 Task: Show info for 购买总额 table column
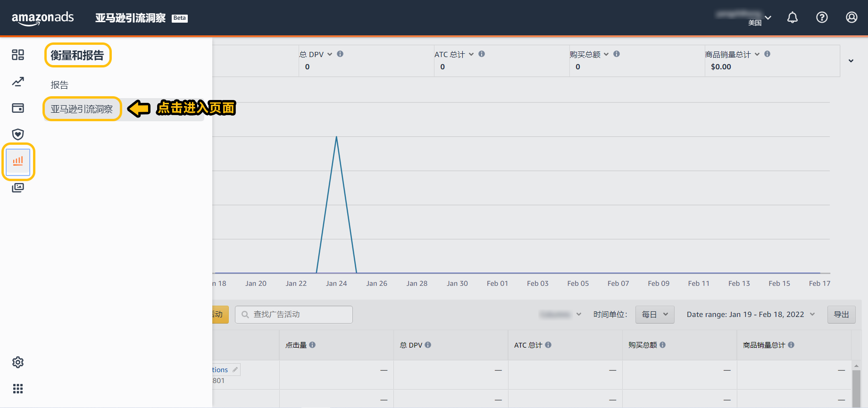point(663,345)
